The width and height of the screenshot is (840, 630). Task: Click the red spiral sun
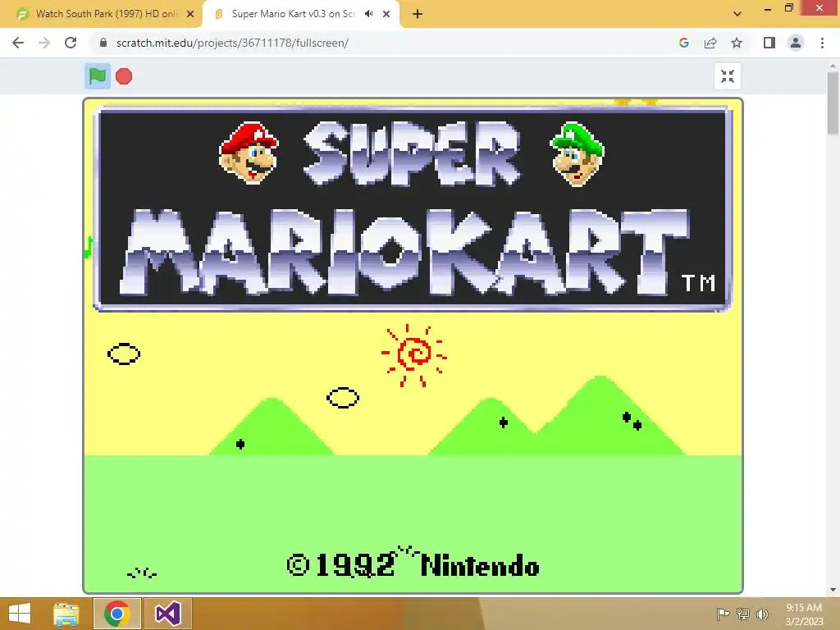pyautogui.click(x=413, y=354)
